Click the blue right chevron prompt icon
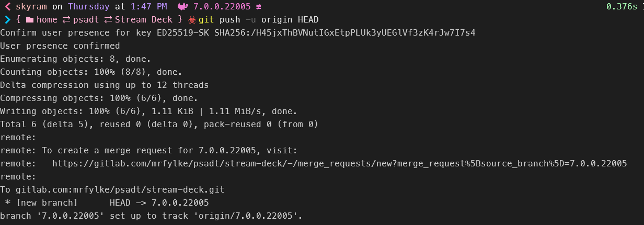Viewport: 644px width, 225px height. click(8, 20)
